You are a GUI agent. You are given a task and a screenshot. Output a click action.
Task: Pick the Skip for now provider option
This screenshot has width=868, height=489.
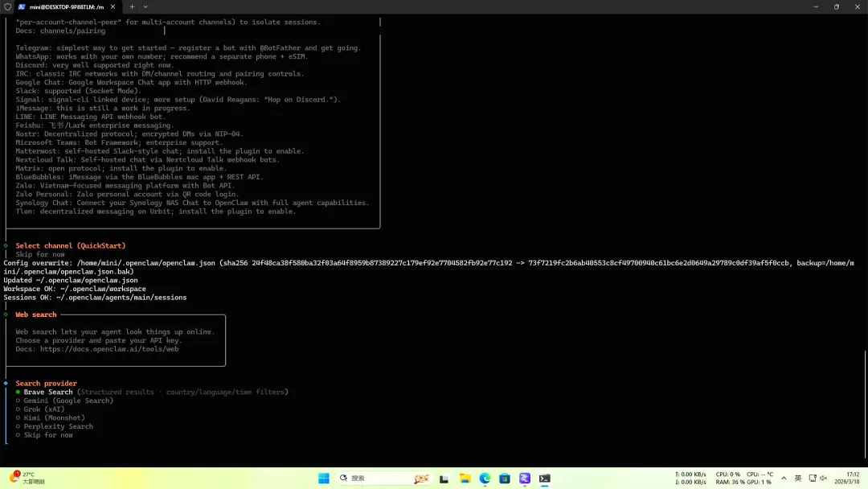point(44,435)
